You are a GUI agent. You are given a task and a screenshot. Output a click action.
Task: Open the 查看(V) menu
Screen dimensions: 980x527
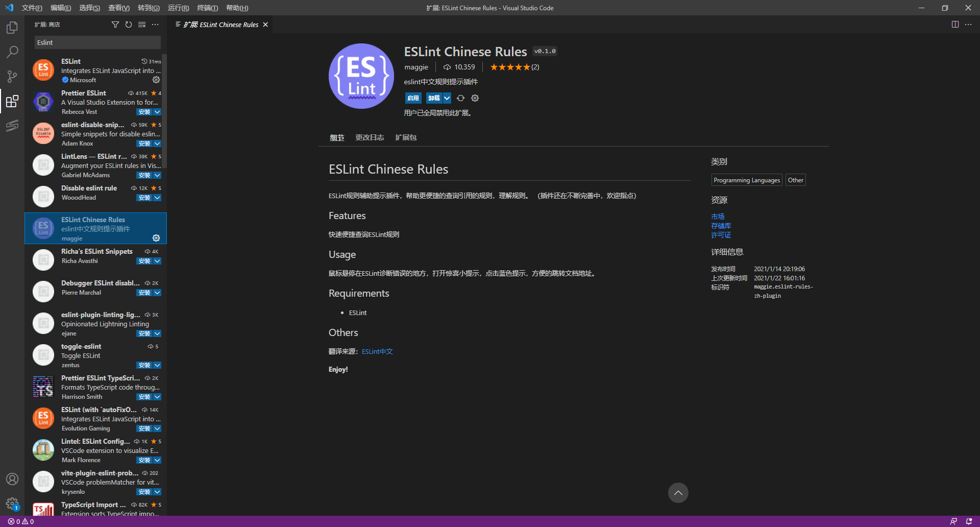click(119, 8)
